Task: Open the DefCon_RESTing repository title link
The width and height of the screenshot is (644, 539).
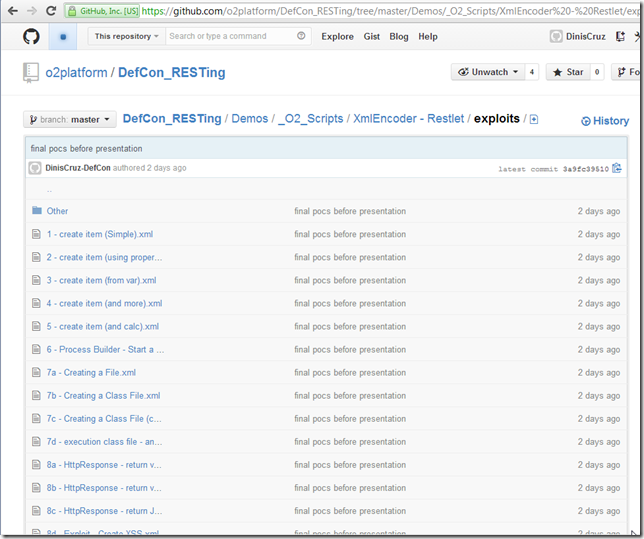Action: (x=172, y=73)
